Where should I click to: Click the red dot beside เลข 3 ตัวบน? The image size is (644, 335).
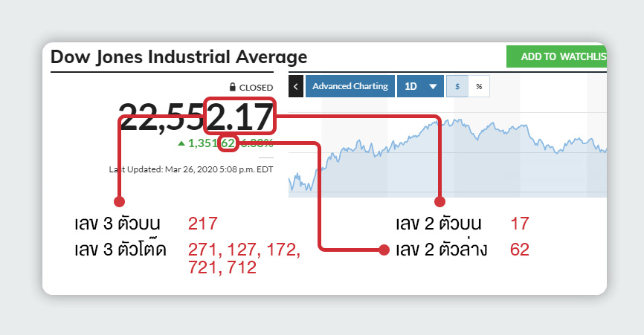click(x=119, y=201)
